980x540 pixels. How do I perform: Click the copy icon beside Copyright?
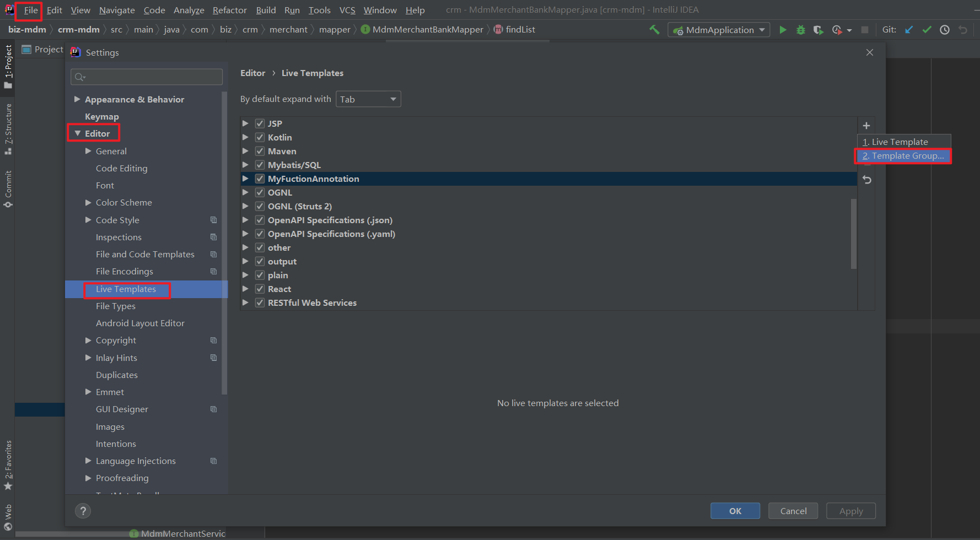213,340
